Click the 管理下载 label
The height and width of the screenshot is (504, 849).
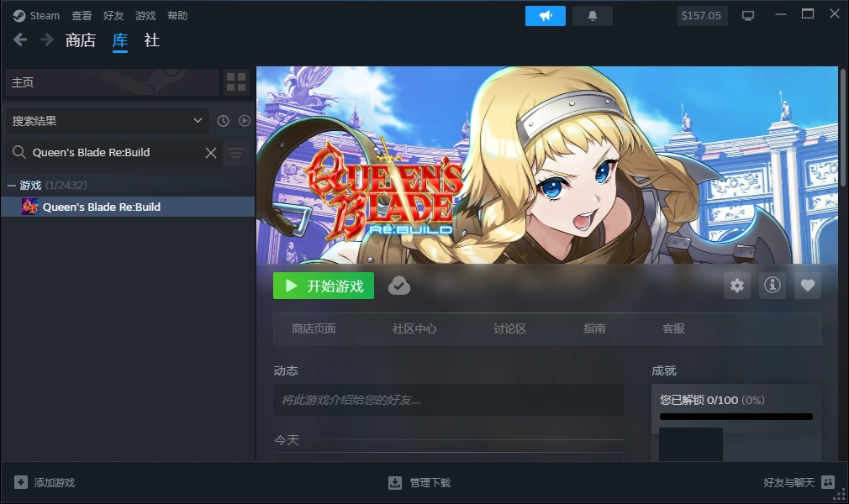tap(430, 482)
